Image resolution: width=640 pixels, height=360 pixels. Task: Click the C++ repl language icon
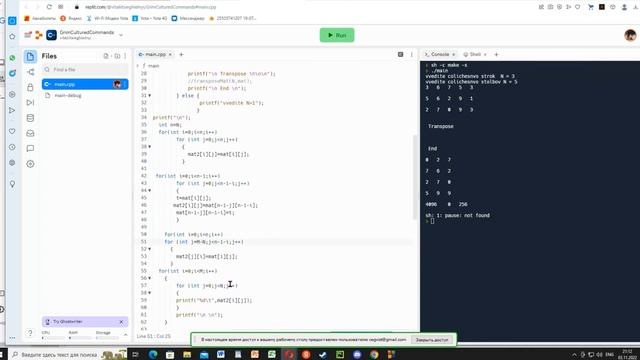point(51,35)
